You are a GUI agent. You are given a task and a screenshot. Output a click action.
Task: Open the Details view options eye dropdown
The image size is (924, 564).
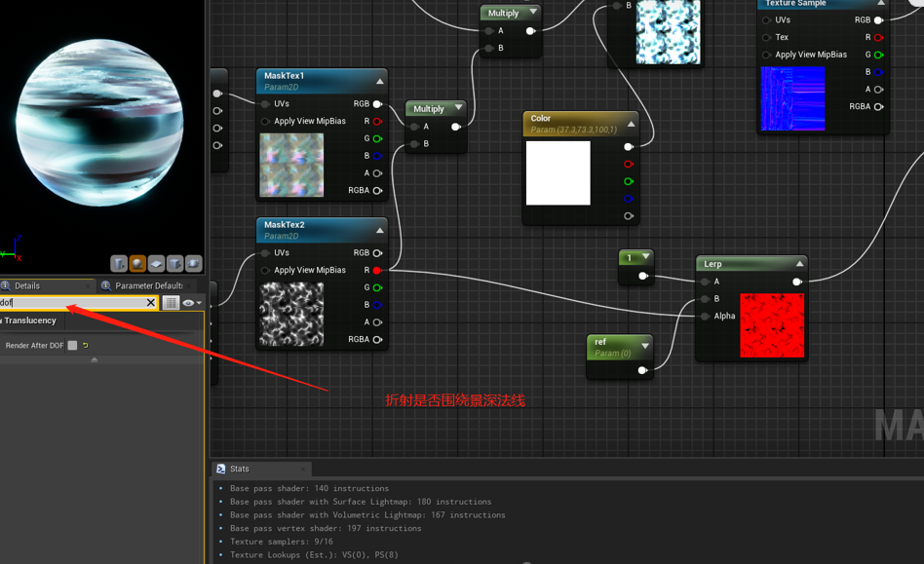(x=191, y=303)
